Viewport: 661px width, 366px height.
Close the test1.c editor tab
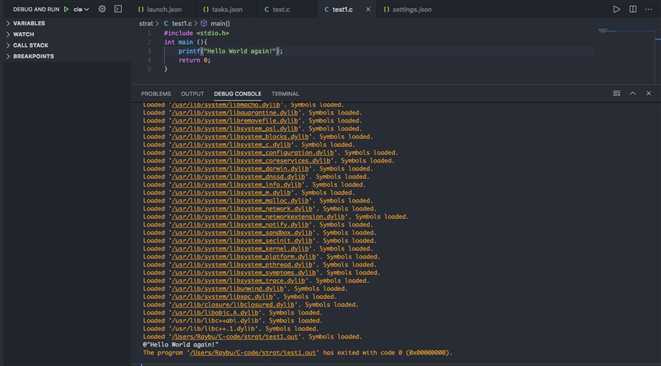368,9
